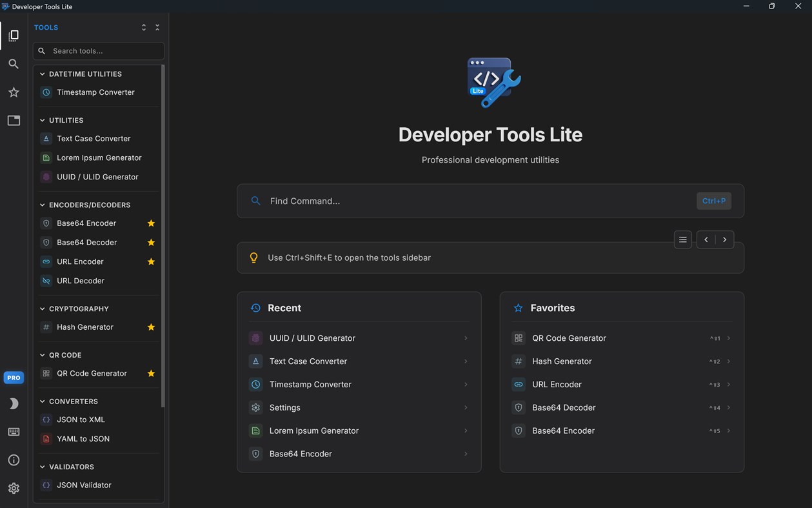Unfavorite Base64 Encoder star in sidebar

[x=151, y=223]
